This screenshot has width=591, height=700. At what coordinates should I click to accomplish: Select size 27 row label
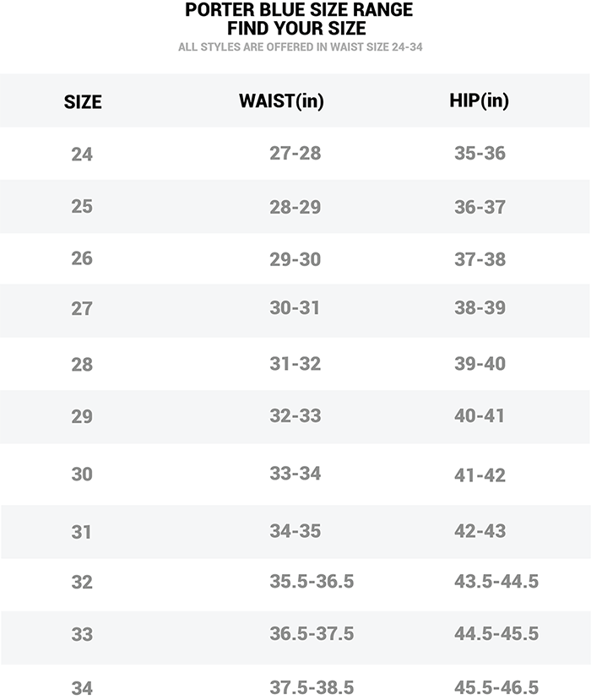pos(82,309)
